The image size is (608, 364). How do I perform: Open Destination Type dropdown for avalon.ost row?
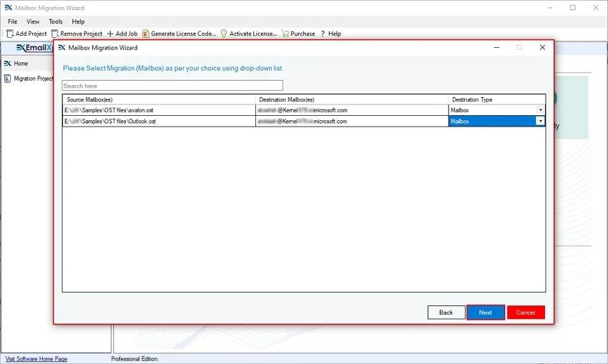[x=540, y=110]
